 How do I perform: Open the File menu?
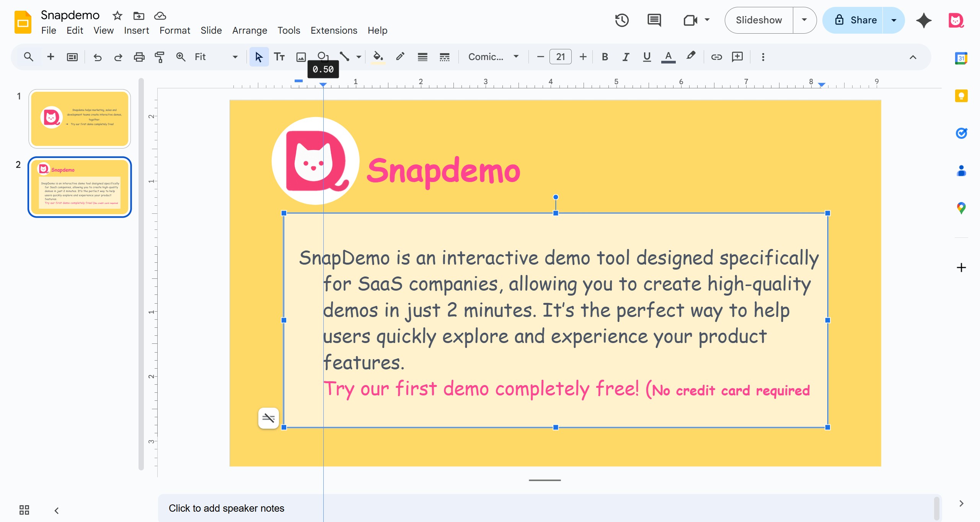pyautogui.click(x=49, y=31)
